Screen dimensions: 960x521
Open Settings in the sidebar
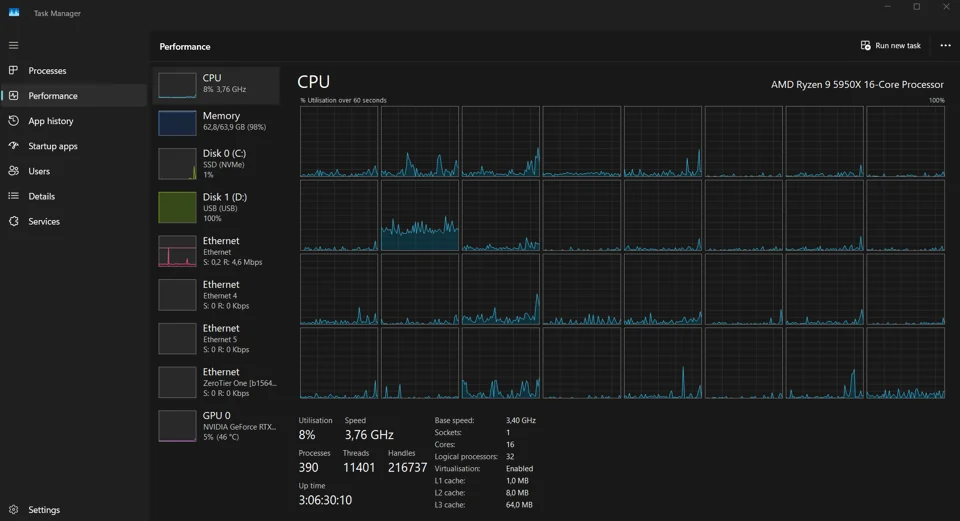(x=44, y=509)
